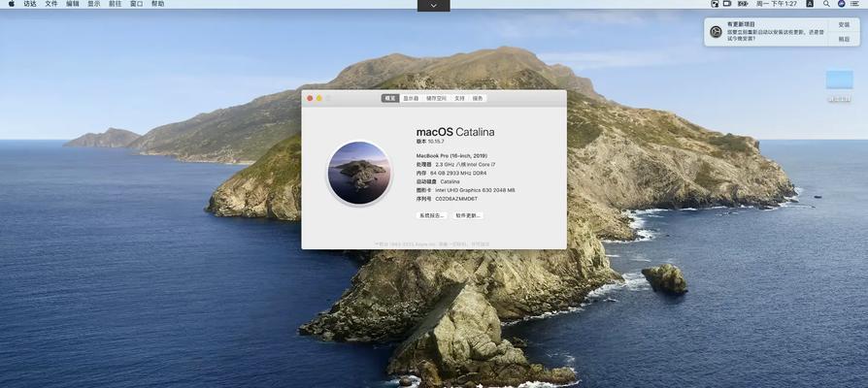Open the Apple menu
868x388 pixels.
coord(12,3)
